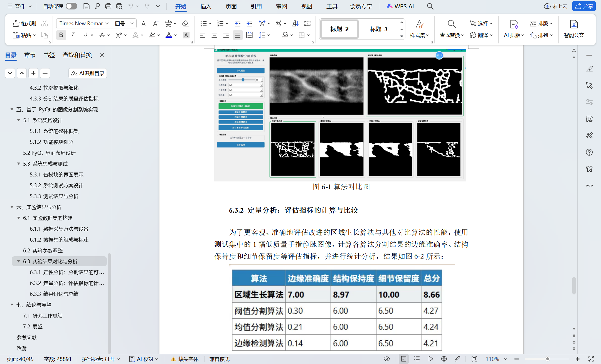Open Find and Replace tool
Viewport: 601px width, 364px height.
(452, 29)
